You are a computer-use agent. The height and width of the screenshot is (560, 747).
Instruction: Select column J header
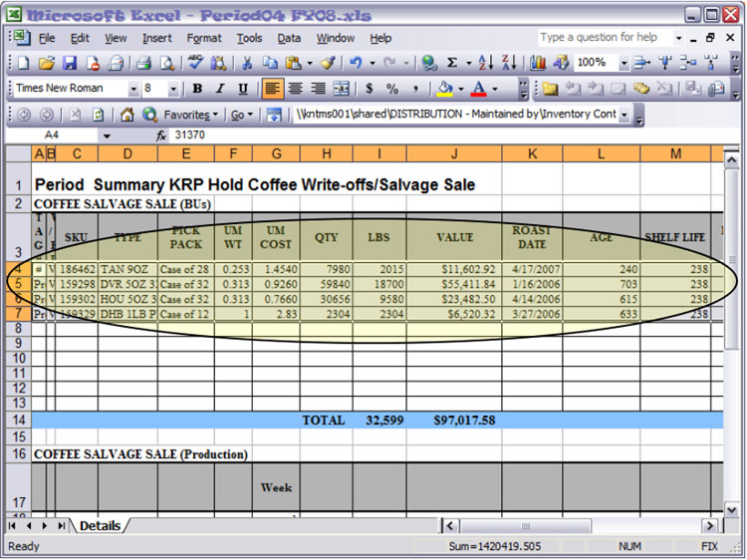point(454,153)
